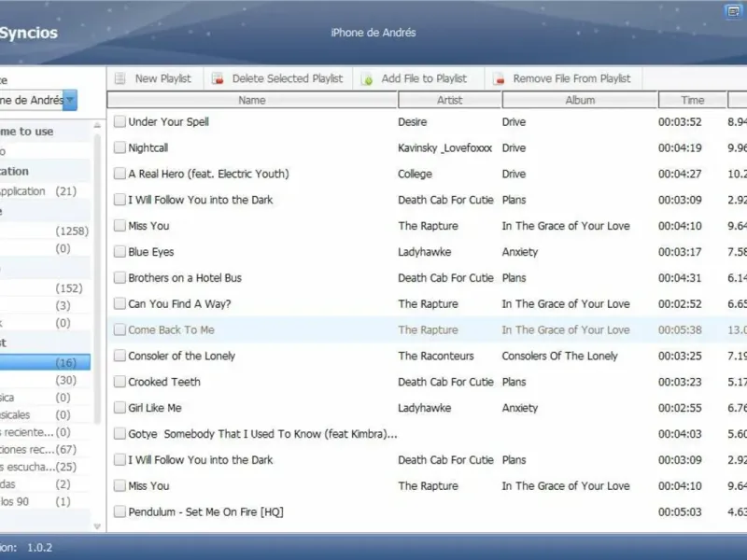Image resolution: width=747 pixels, height=560 pixels.
Task: Enable the Consoler of the Lonely checkbox
Action: pyautogui.click(x=120, y=356)
